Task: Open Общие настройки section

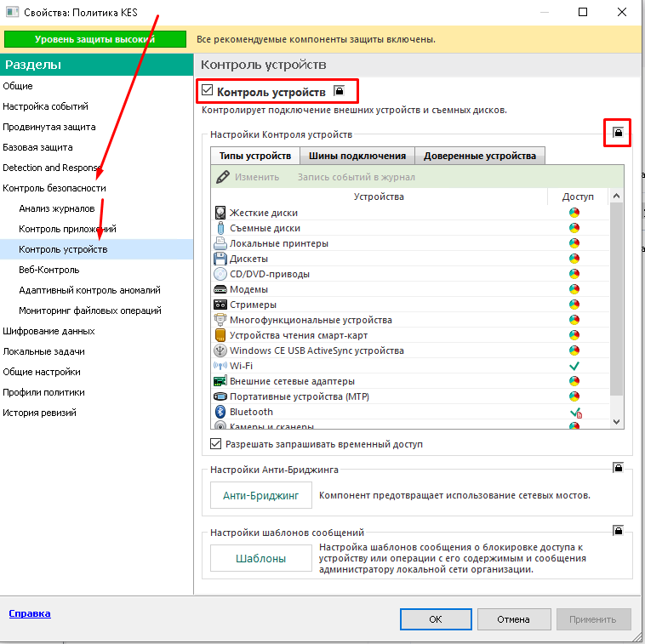Action: 97,372
